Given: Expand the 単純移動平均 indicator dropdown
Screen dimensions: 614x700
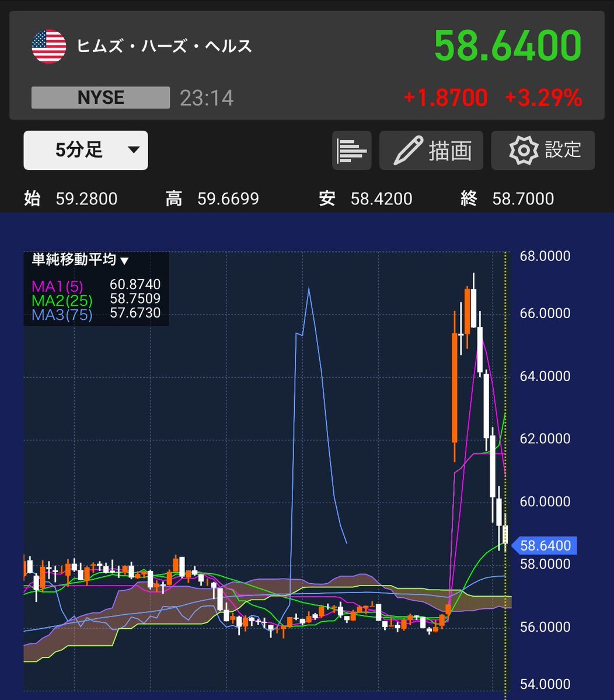Looking at the screenshot, I should point(81,260).
